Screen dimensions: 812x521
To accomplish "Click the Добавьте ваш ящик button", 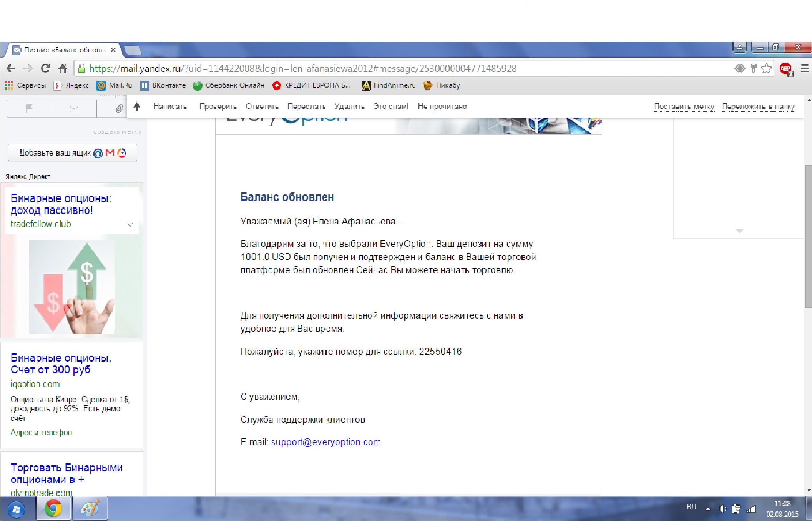I will (73, 153).
